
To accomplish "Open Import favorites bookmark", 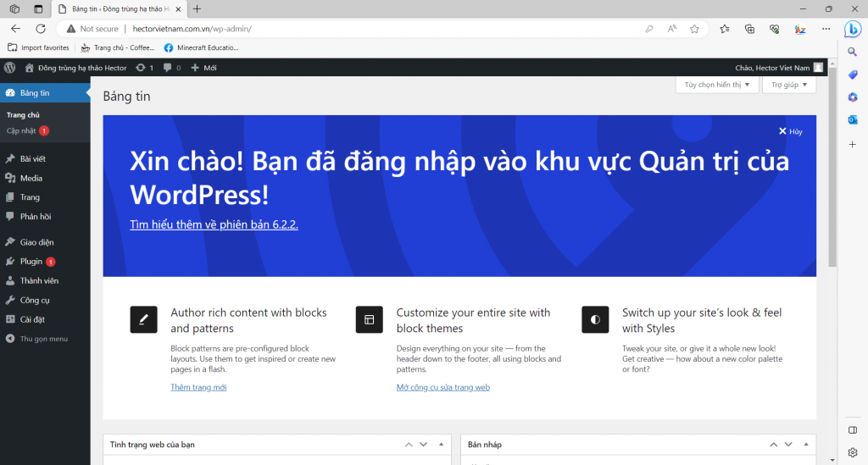I will [38, 47].
